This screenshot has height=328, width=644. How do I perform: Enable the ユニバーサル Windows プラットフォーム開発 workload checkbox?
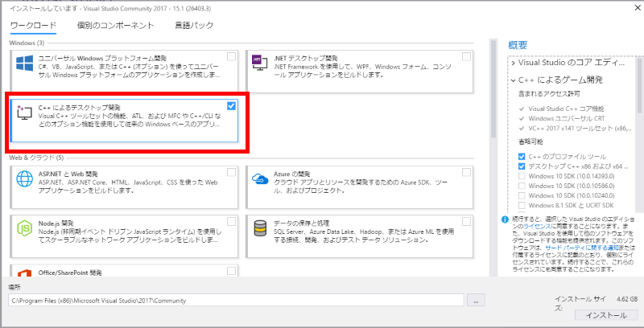pyautogui.click(x=232, y=56)
